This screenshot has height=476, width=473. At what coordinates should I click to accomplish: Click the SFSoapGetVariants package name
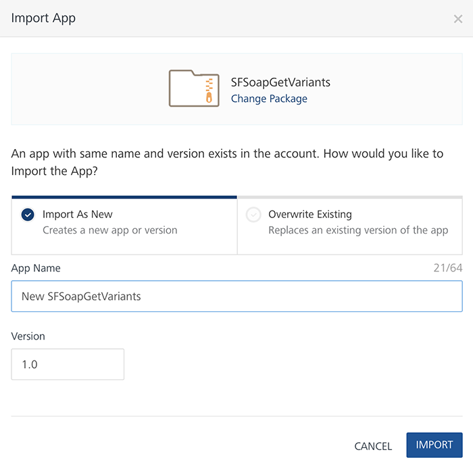tap(280, 82)
